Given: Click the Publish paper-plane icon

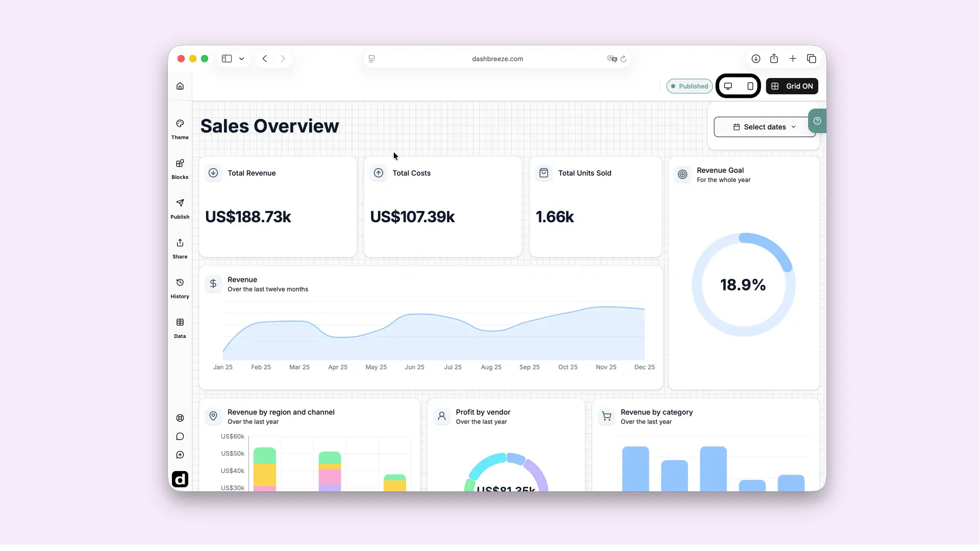Looking at the screenshot, I should pos(180,203).
